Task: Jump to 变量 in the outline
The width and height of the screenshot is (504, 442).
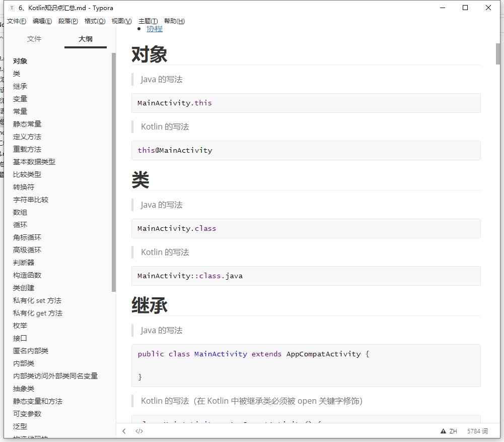Action: pyautogui.click(x=20, y=99)
